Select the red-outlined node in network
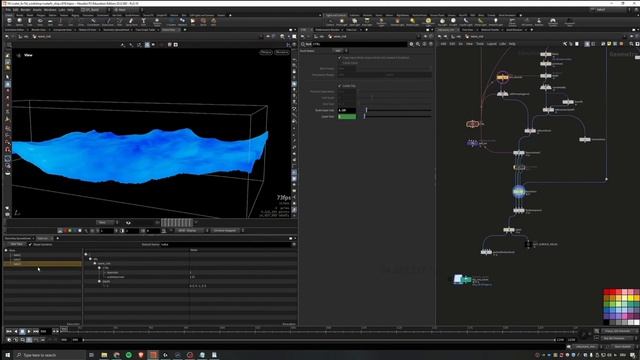 (x=472, y=124)
